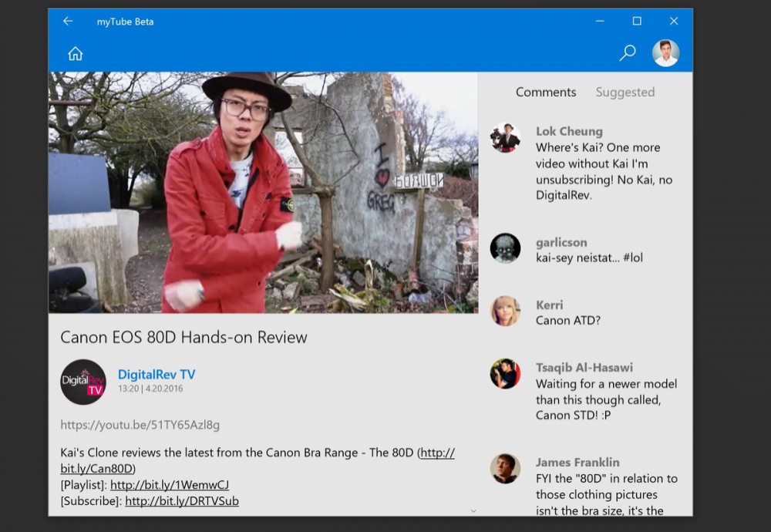Open search with the magnifier icon

tap(628, 52)
